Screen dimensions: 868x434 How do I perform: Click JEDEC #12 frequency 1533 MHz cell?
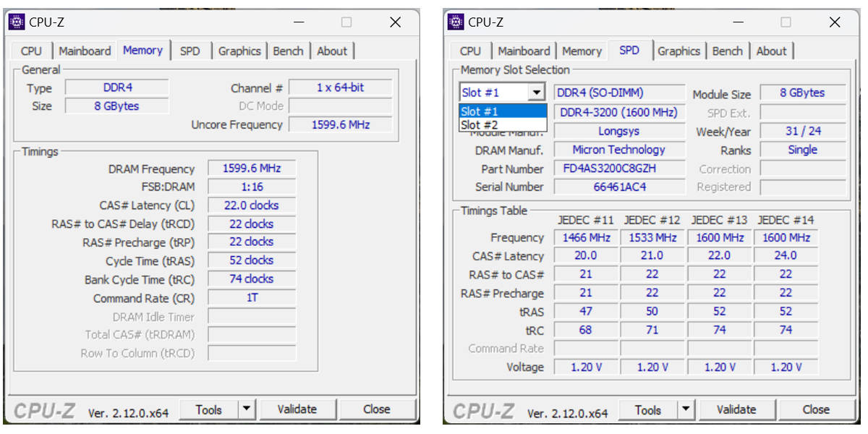pyautogui.click(x=652, y=237)
